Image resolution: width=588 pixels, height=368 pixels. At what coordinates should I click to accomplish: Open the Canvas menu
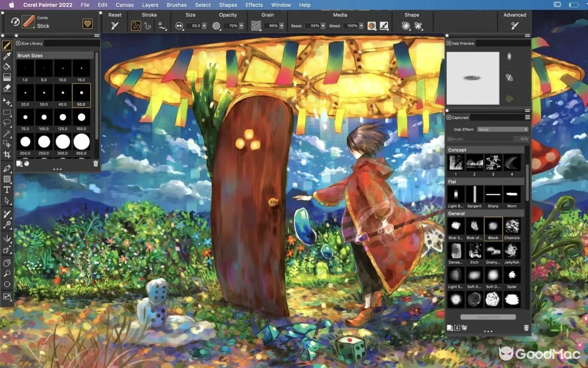pyautogui.click(x=124, y=5)
